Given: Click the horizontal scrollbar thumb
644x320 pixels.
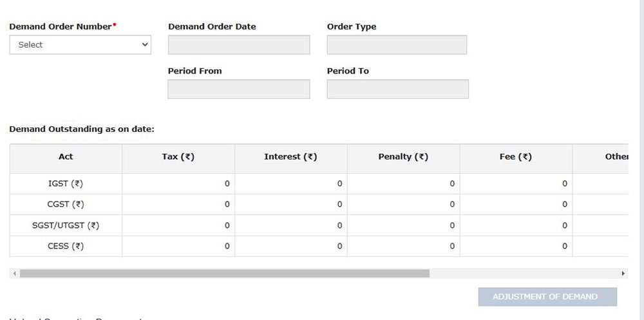Looking at the screenshot, I should pos(224,274).
